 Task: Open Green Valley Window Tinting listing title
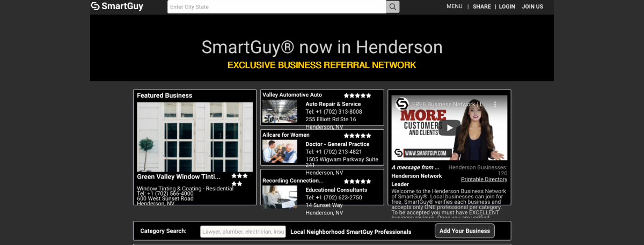click(179, 176)
